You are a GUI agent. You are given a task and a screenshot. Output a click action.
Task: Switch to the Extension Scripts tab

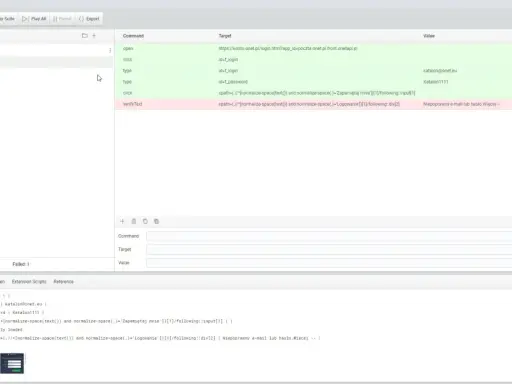29,282
